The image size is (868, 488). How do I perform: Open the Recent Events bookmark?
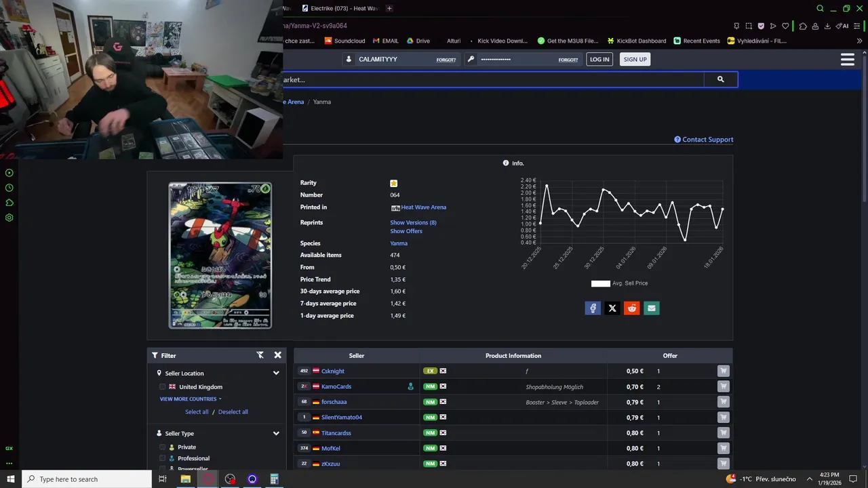[x=696, y=41]
